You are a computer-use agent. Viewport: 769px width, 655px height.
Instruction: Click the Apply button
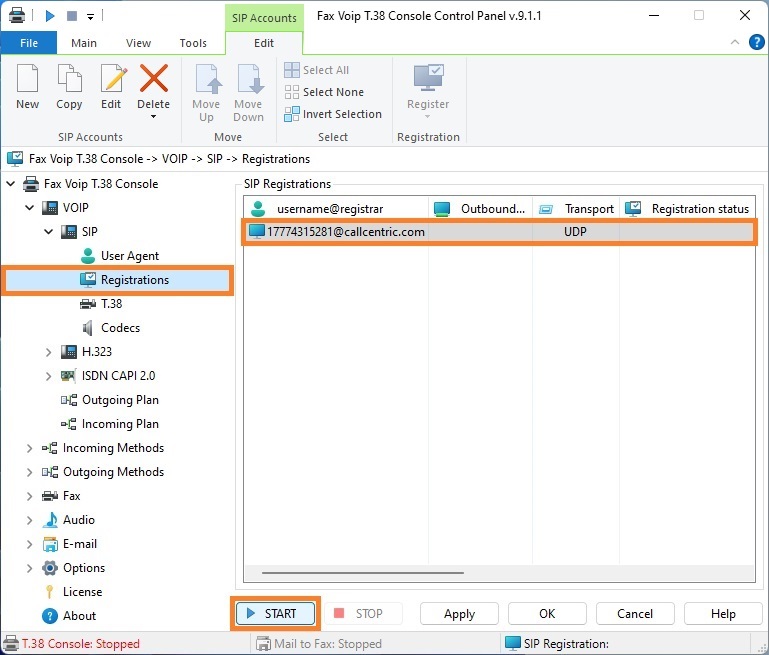[460, 614]
